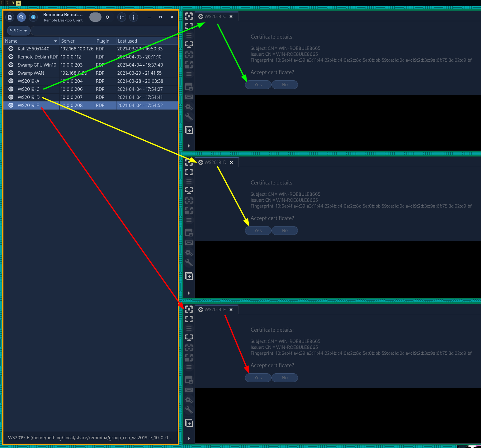Click resize-window-to-fit icon in WS2019-C window

coord(189,16)
